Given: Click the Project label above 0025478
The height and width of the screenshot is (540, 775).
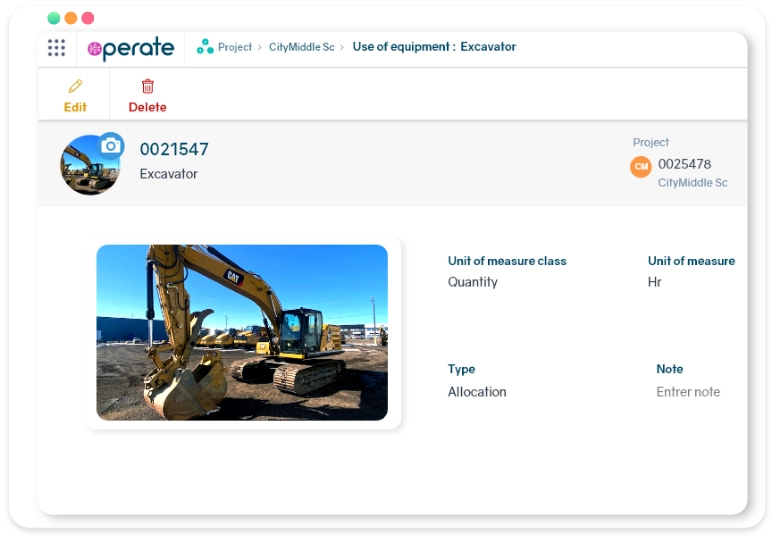Looking at the screenshot, I should coord(651,142).
